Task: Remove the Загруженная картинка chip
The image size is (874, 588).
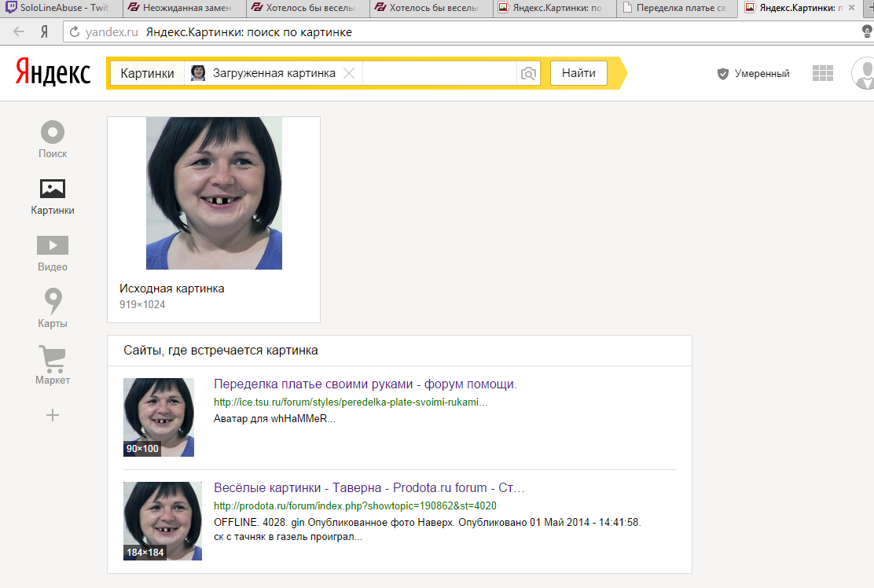Action: point(349,72)
